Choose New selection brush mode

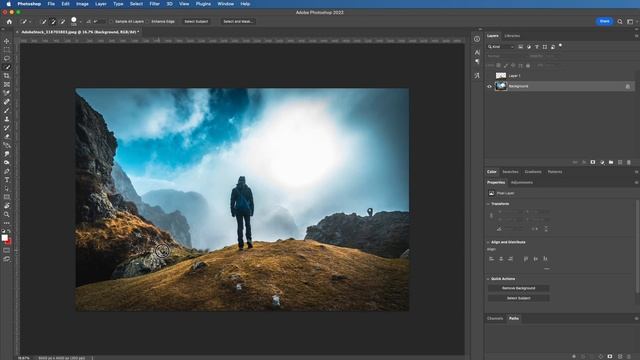44,22
